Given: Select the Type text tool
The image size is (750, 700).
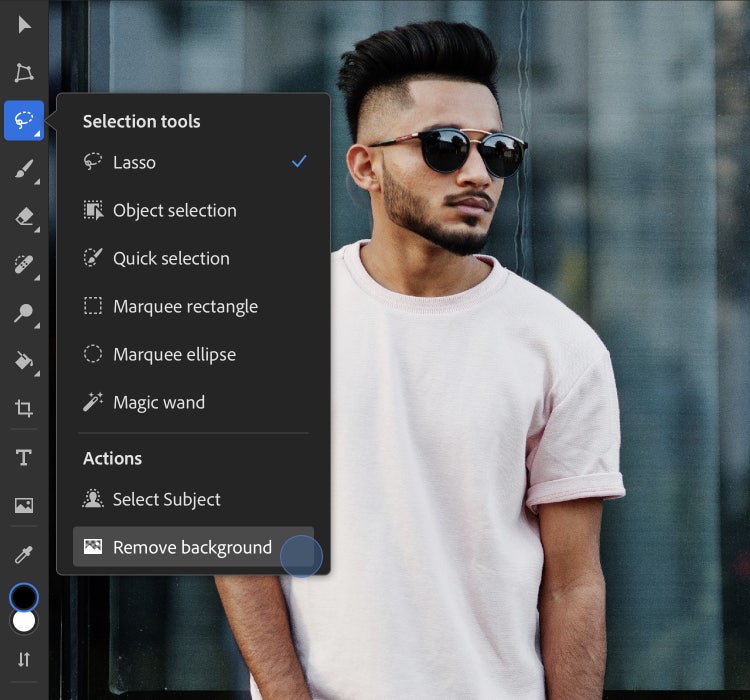Looking at the screenshot, I should 24,457.
